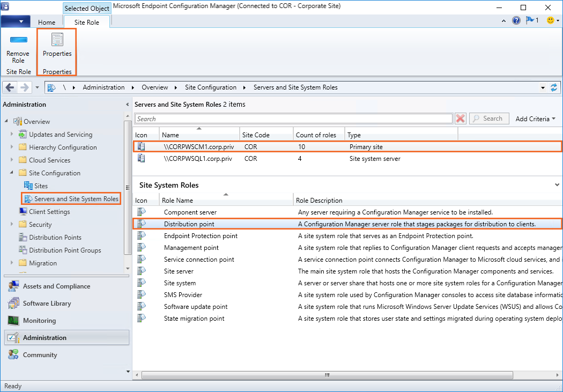This screenshot has height=392, width=563.
Task: Collapse the Site System Roles section chevron
Action: [x=558, y=185]
